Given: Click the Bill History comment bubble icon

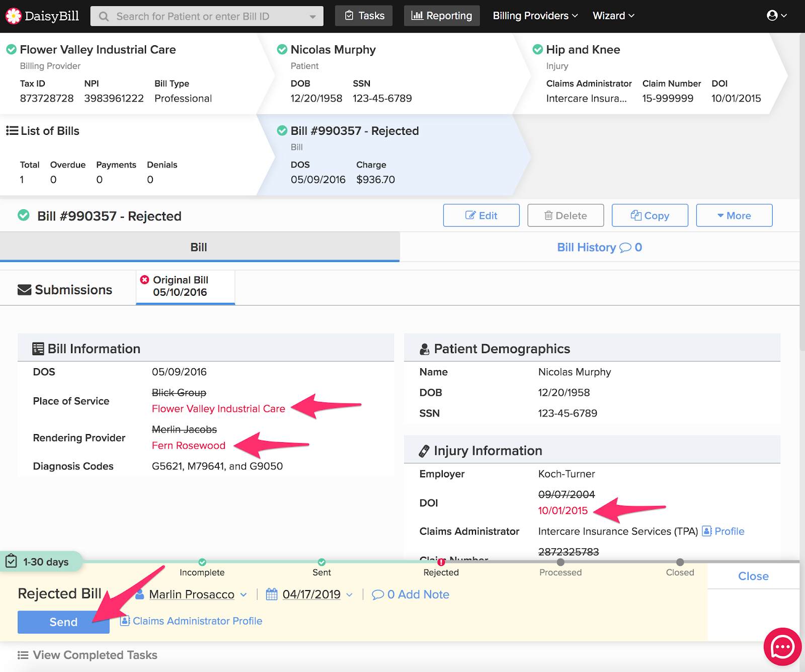Looking at the screenshot, I should pos(625,247).
